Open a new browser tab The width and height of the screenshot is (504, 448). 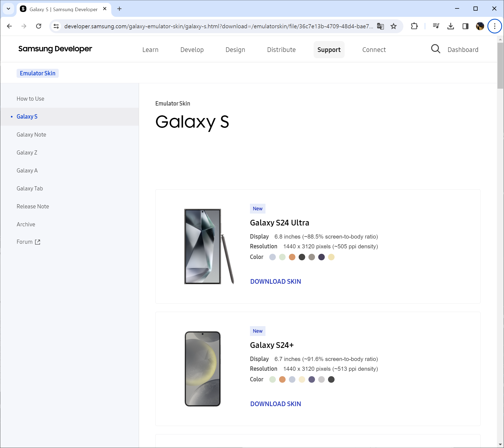click(x=119, y=9)
